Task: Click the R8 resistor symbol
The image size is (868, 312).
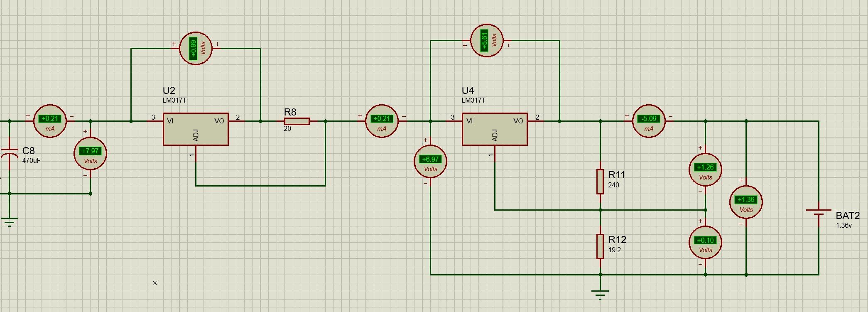Action: click(297, 121)
